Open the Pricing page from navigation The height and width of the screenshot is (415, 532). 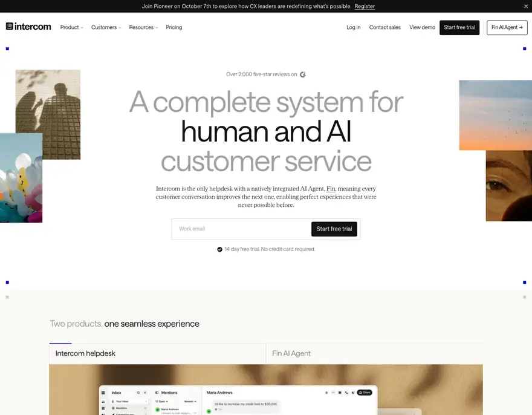[x=174, y=27]
